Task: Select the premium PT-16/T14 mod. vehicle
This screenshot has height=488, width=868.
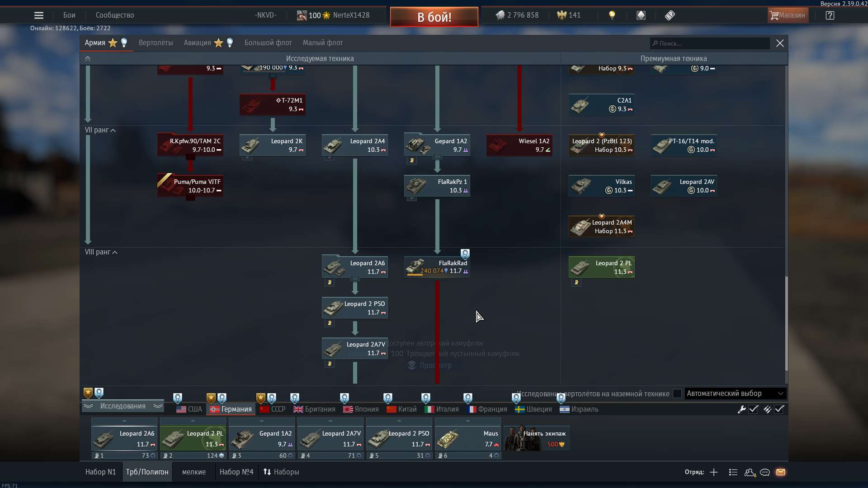Action: [x=684, y=145]
